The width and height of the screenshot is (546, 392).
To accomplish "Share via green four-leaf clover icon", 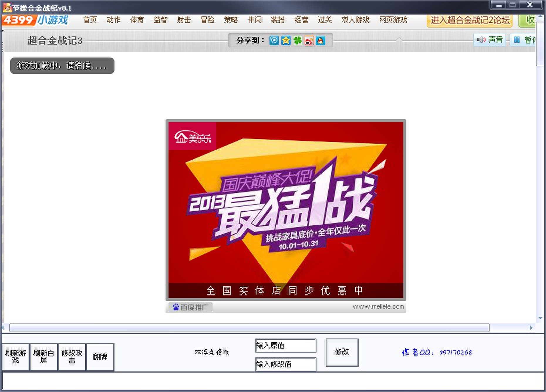I will tap(297, 40).
